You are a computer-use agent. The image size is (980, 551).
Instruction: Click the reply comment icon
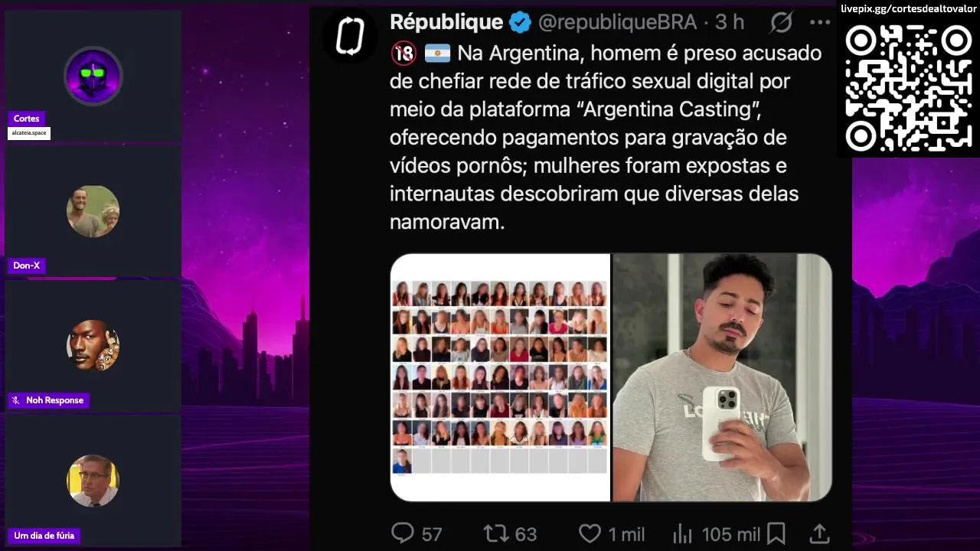tap(403, 533)
